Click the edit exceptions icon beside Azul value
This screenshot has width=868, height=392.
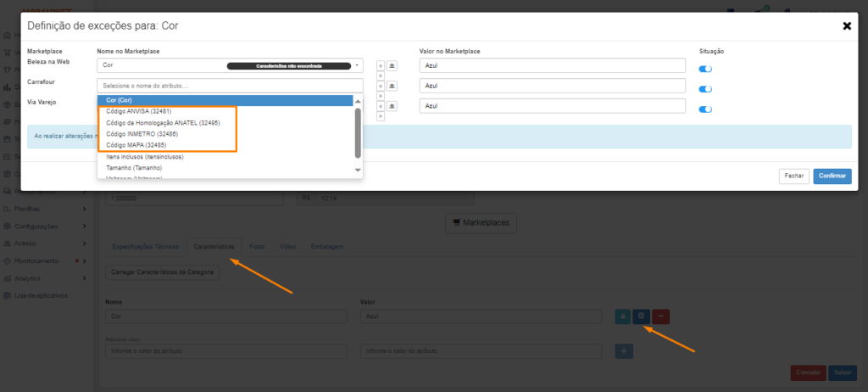pyautogui.click(x=642, y=316)
